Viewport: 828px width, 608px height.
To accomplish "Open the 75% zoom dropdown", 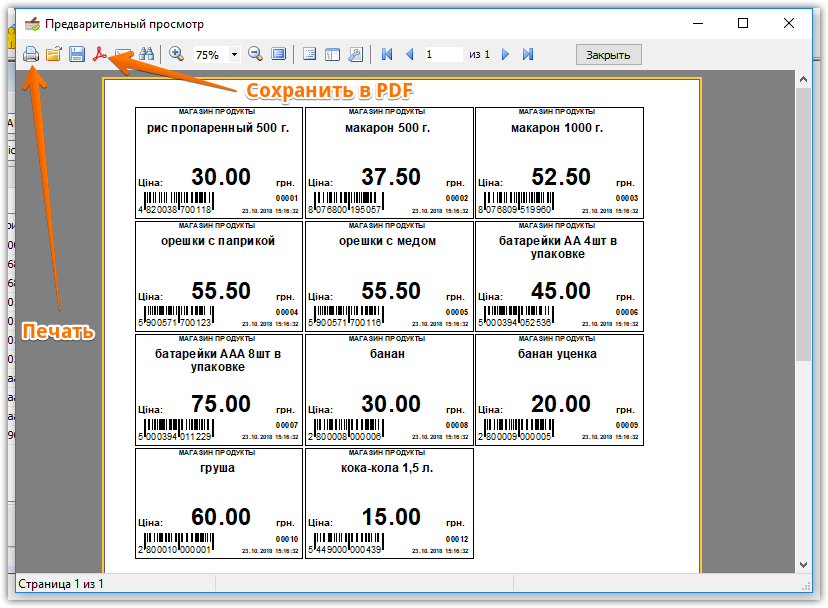I will pos(235,54).
